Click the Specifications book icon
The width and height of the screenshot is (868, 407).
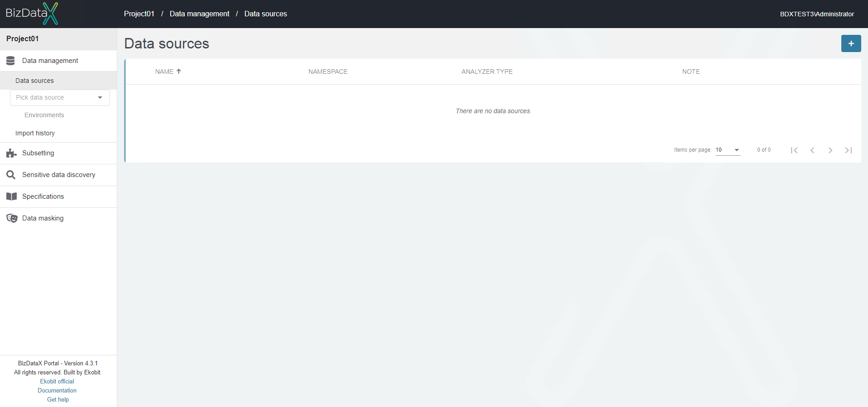(x=11, y=196)
